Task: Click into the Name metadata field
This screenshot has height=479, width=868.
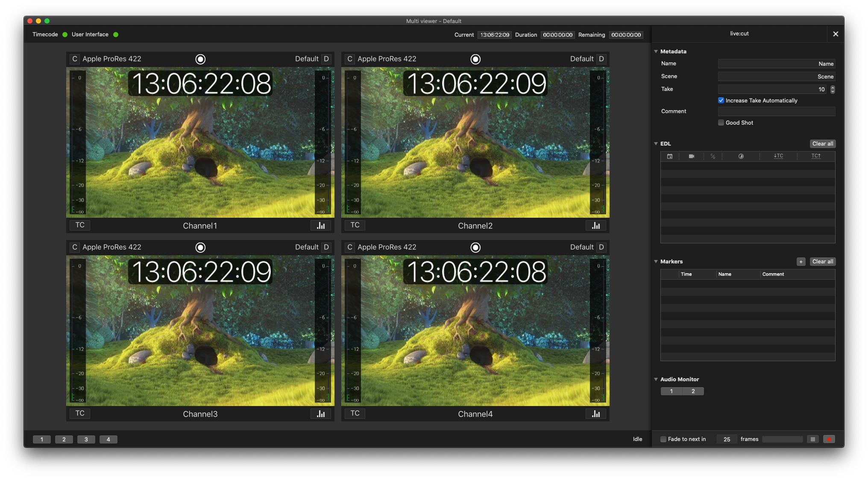Action: 777,64
